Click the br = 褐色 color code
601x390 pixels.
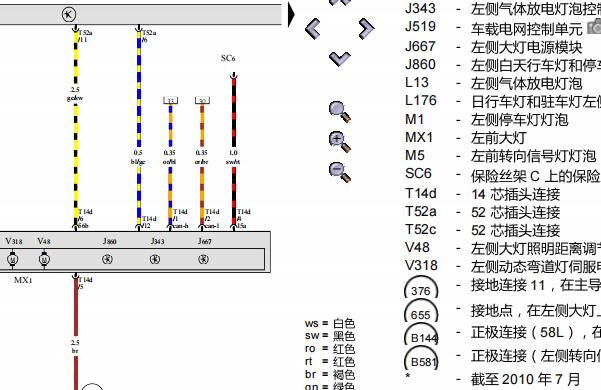click(330, 374)
